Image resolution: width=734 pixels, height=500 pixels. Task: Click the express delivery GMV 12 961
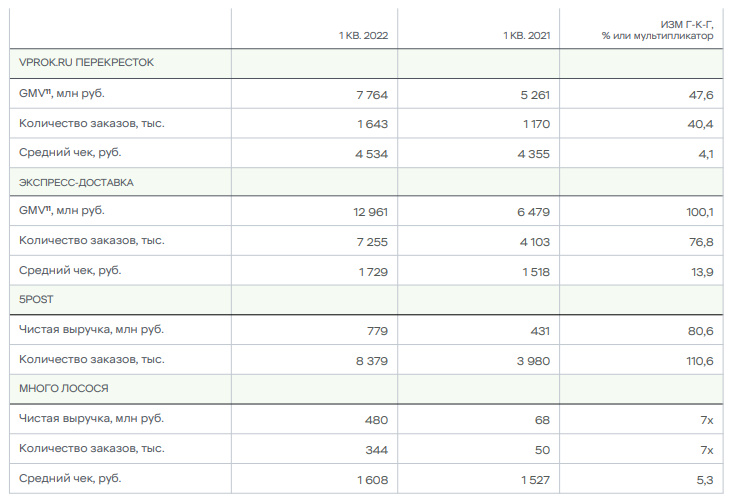coord(370,212)
